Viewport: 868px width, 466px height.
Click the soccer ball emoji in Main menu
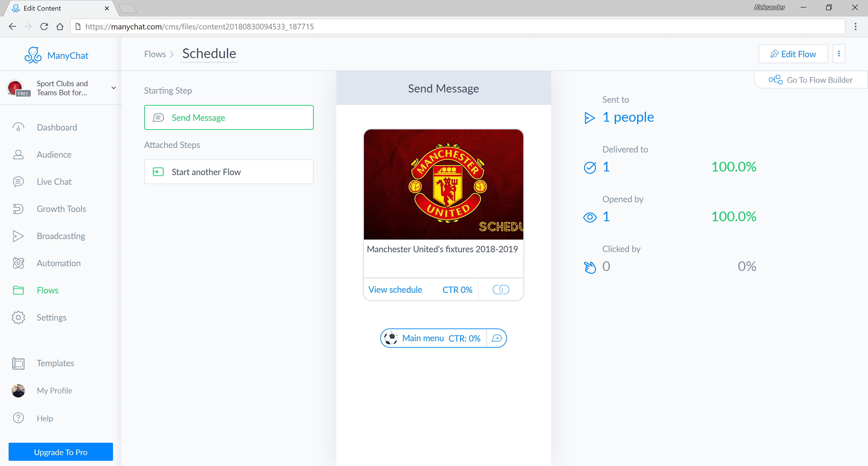point(391,338)
